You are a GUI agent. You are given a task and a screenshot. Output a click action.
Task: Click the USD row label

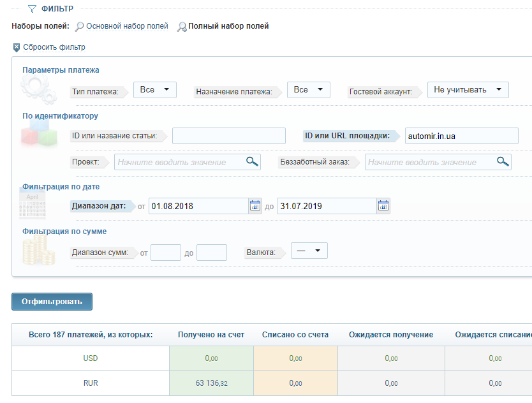[x=90, y=358]
